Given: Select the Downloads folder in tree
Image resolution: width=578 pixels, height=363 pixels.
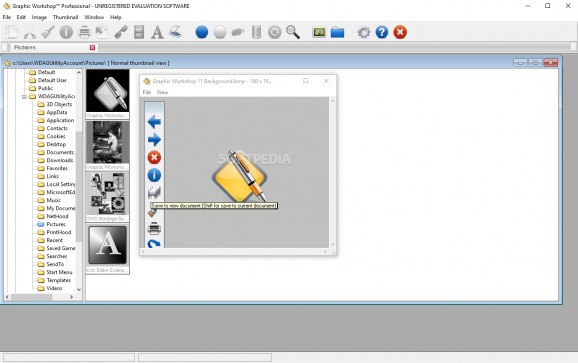Looking at the screenshot, I should [55, 160].
